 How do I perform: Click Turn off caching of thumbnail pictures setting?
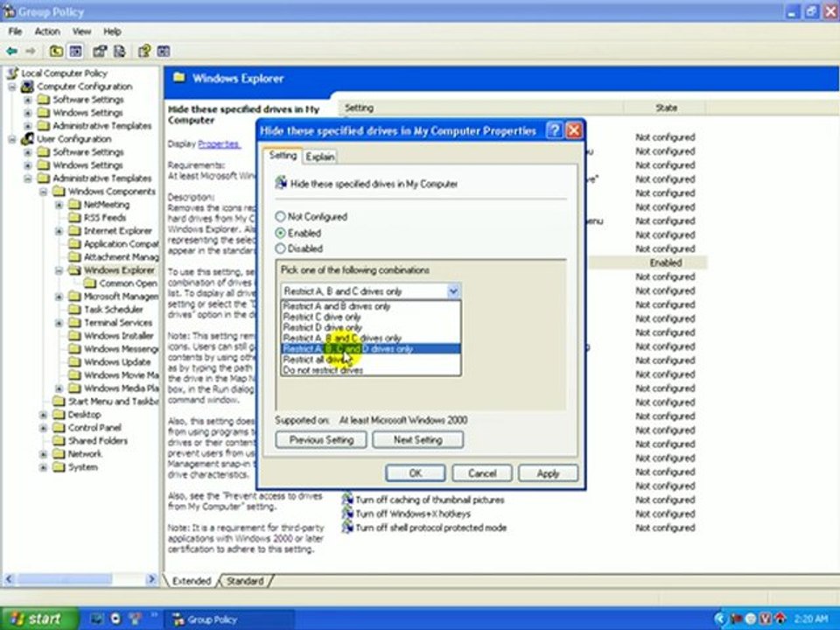tap(430, 500)
